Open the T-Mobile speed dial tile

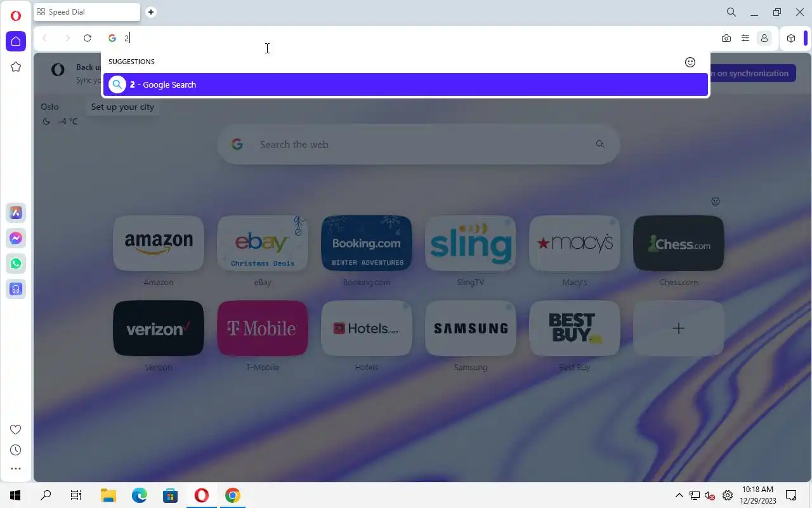(263, 328)
